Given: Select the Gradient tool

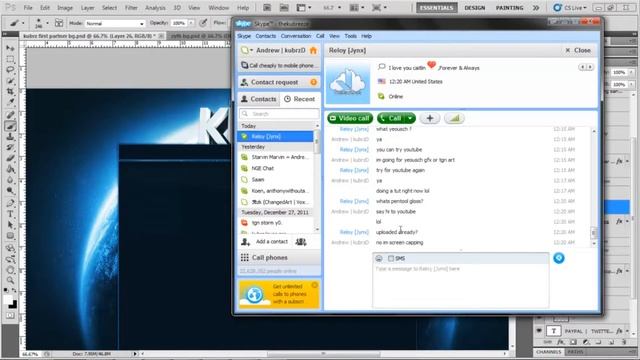Looking at the screenshot, I should (x=10, y=169).
